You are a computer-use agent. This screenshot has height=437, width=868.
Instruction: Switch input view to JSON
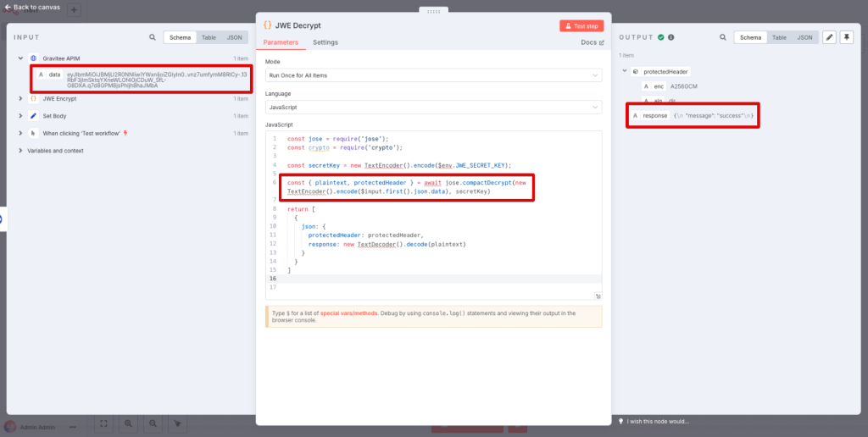coord(235,37)
